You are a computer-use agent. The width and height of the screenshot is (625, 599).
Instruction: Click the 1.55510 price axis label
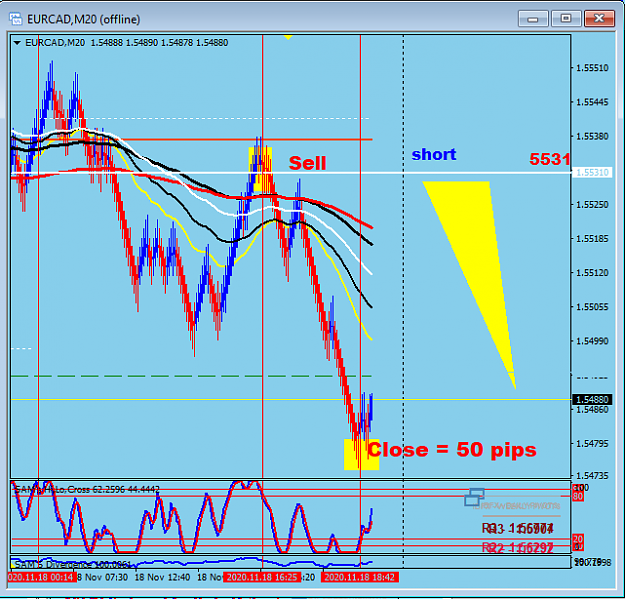592,68
